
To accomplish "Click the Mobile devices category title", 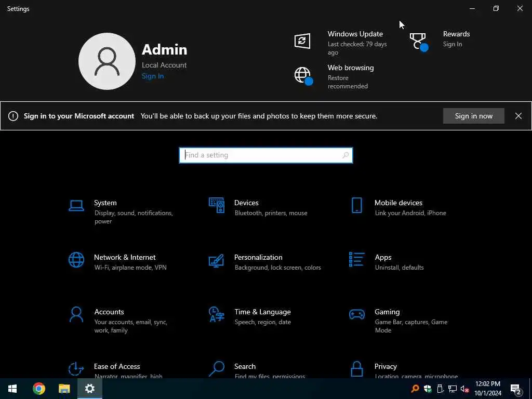I will coord(398,203).
